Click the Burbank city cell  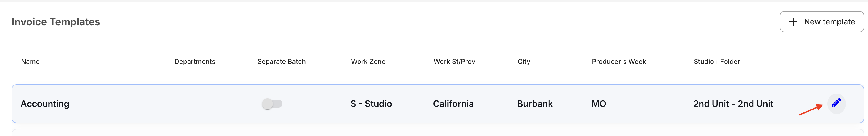(535, 104)
